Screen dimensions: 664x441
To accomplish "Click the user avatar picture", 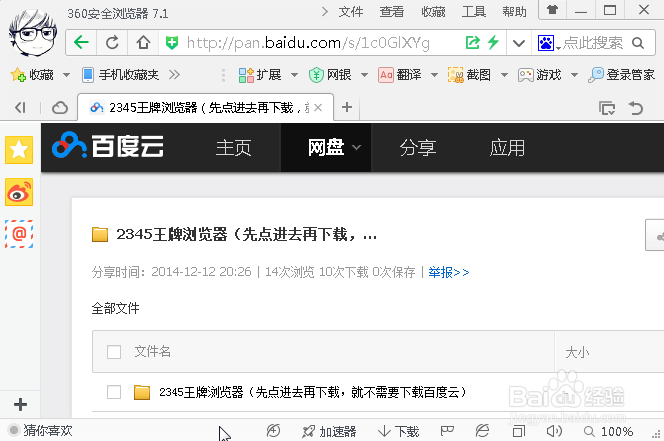I will [32, 34].
